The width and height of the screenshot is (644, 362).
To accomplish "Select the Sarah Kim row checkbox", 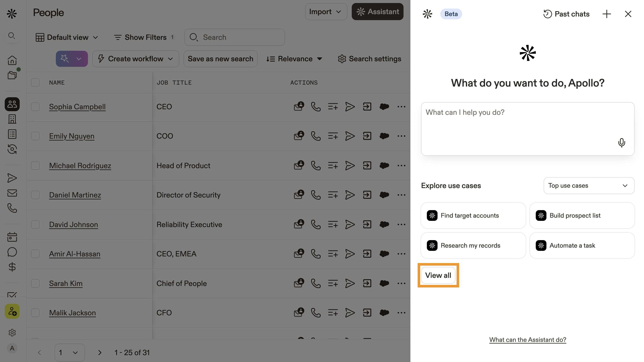I will (35, 283).
